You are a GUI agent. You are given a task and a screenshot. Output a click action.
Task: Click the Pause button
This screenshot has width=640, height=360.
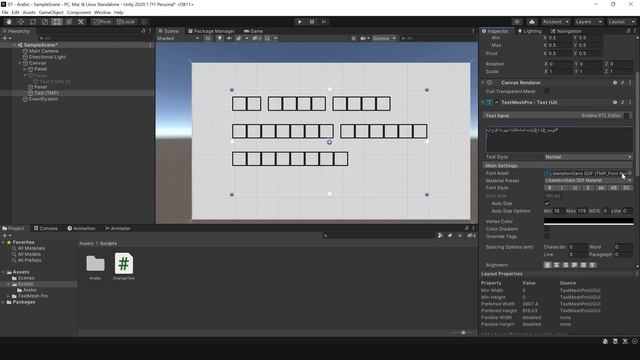[312, 22]
